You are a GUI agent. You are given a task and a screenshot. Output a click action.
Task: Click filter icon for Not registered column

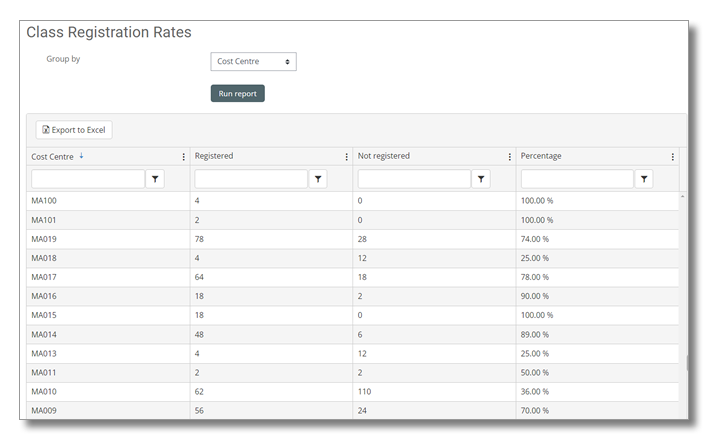click(x=481, y=179)
